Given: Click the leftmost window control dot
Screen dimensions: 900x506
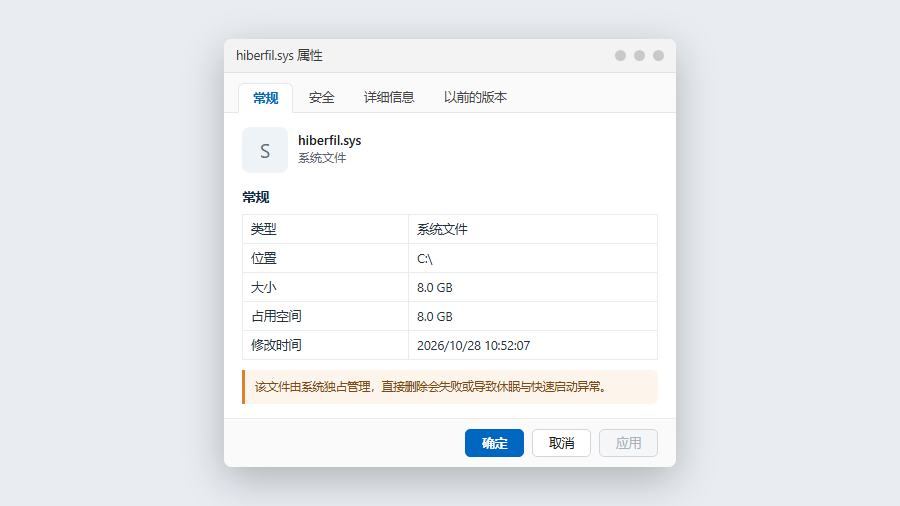Looking at the screenshot, I should click(620, 56).
